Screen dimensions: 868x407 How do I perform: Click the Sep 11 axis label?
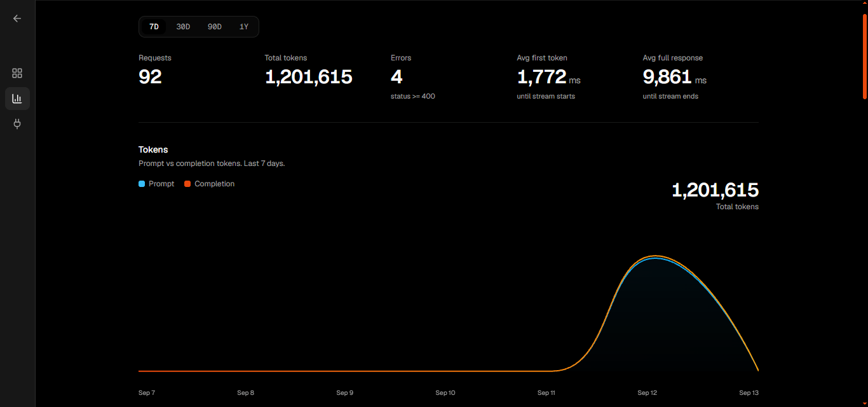coord(546,393)
